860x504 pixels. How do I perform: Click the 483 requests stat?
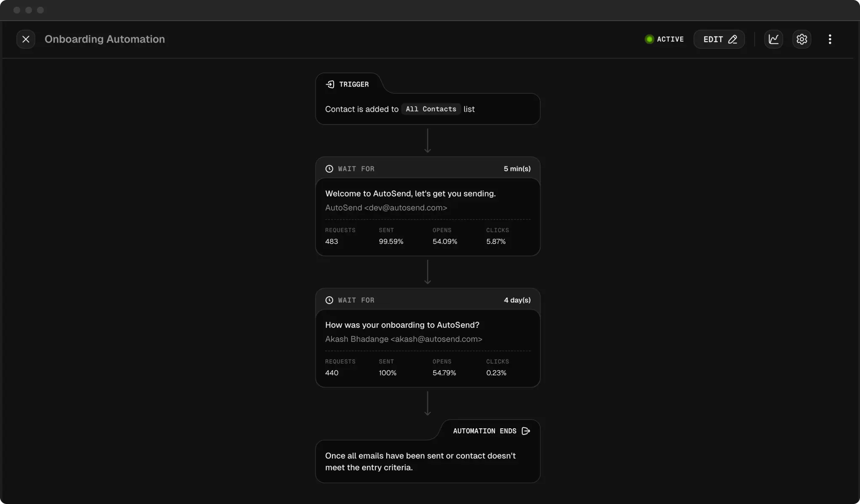(332, 242)
